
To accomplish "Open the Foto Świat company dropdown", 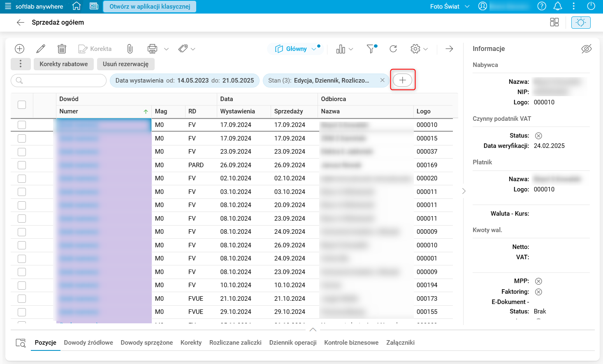I will coord(450,7).
